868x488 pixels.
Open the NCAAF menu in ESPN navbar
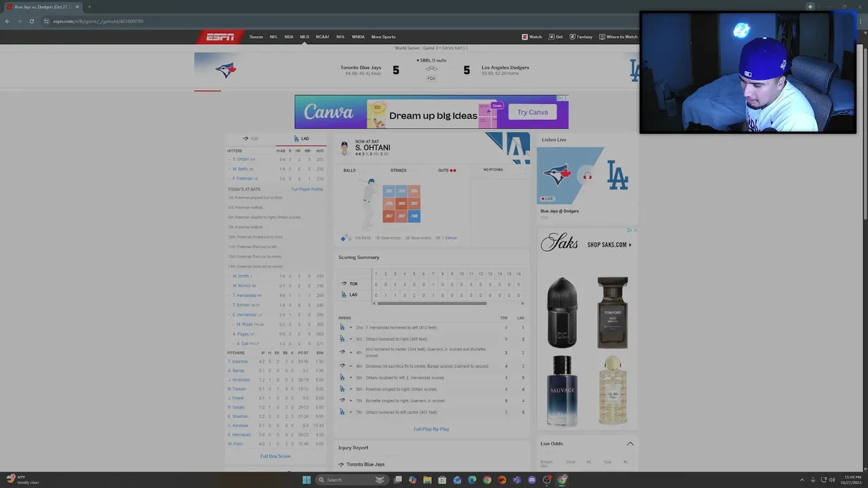[323, 37]
